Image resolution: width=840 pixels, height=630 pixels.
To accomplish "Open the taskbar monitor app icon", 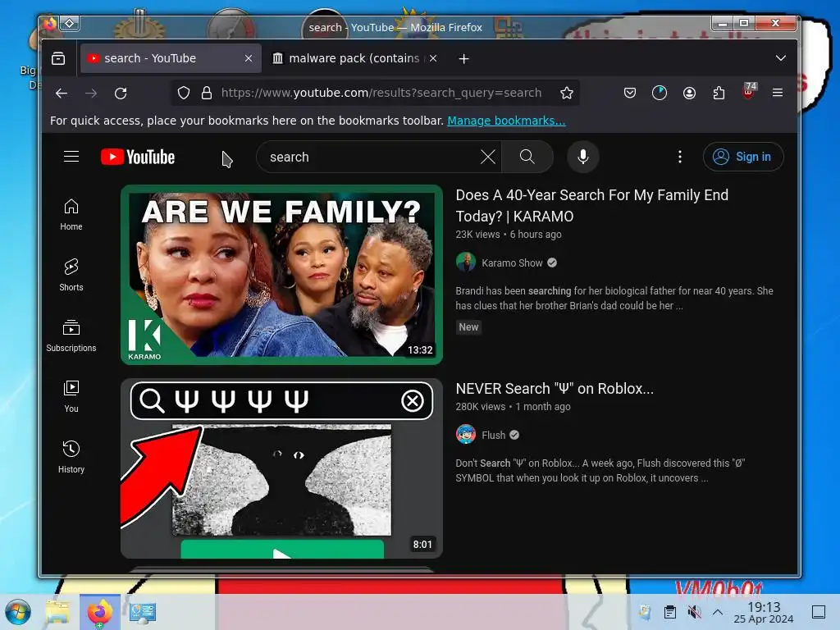I will tap(143, 612).
